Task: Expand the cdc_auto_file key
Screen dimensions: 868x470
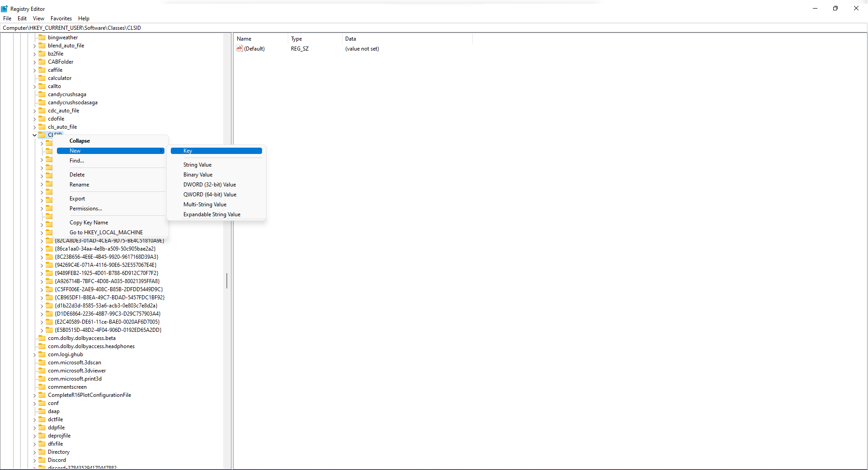Action: [34, 111]
